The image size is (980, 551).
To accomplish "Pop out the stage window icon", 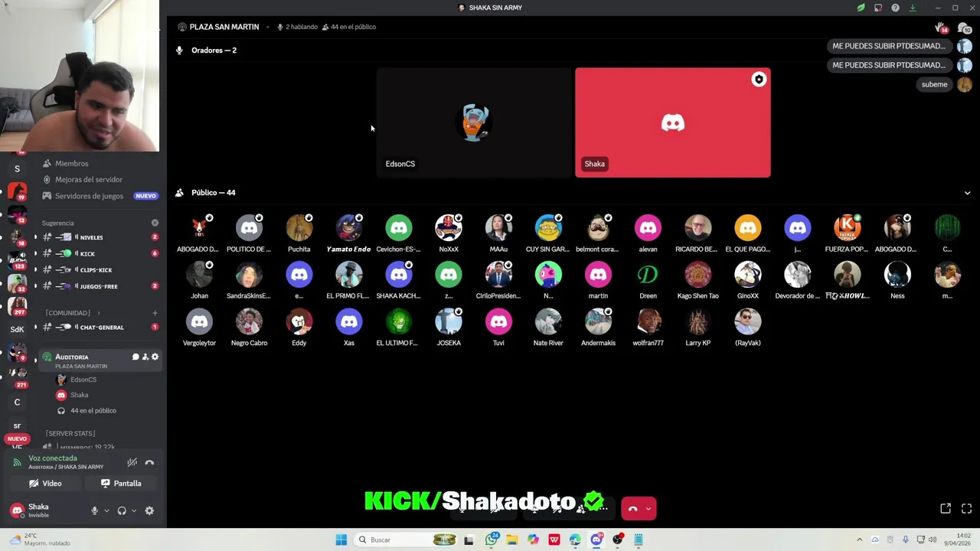I will (946, 508).
